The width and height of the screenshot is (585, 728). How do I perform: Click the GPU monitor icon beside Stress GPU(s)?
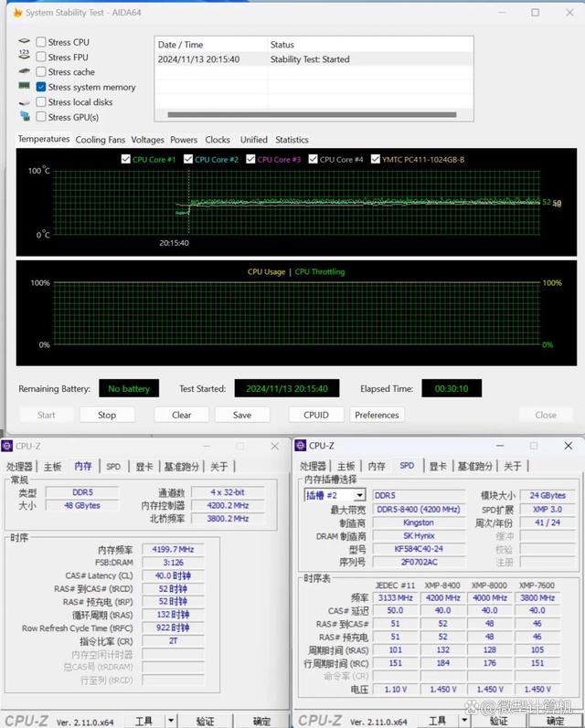tap(25, 117)
